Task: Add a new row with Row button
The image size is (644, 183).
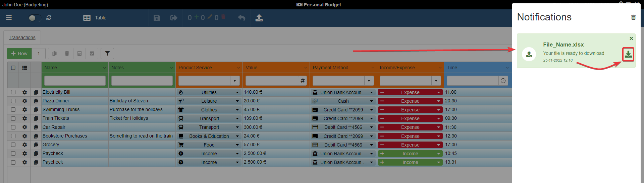Action: click(19, 54)
